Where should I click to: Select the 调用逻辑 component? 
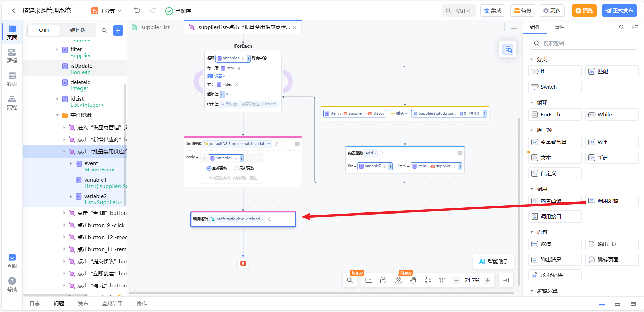[x=612, y=201]
